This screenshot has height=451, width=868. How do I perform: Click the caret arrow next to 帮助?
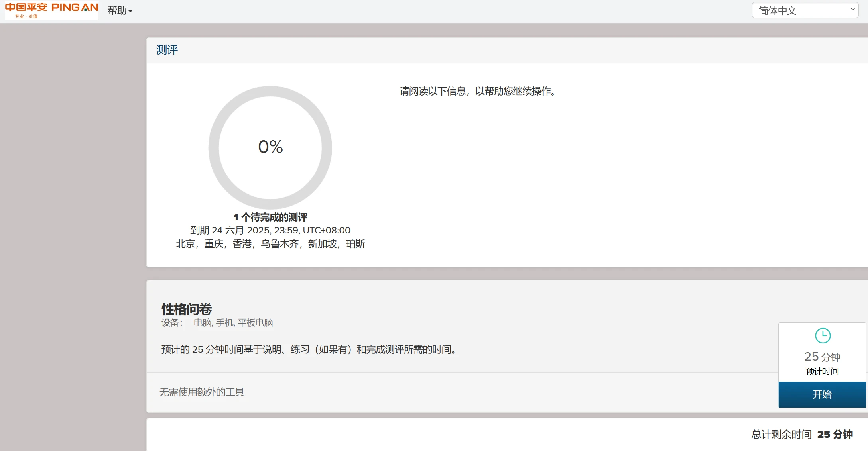(130, 11)
